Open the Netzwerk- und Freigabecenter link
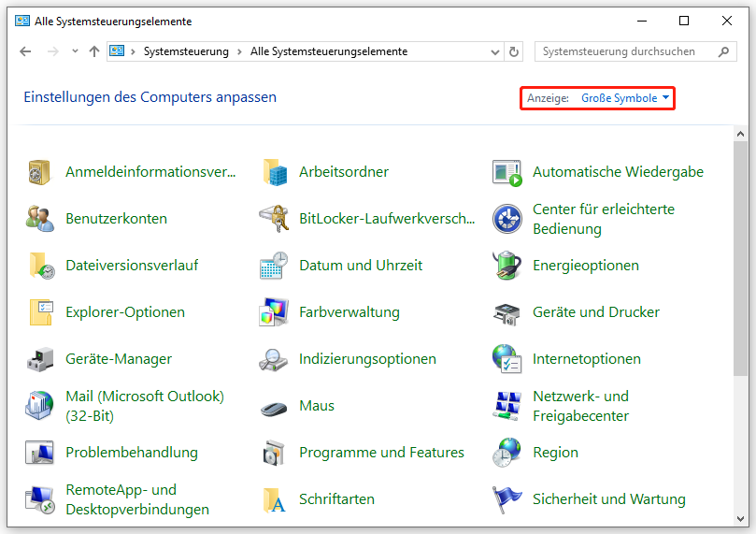 tap(581, 406)
